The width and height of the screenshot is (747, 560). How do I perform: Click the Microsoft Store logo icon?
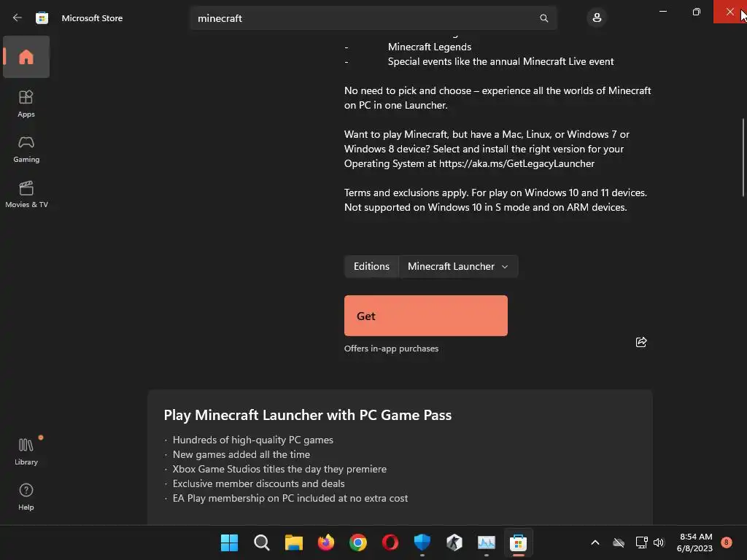click(42, 18)
